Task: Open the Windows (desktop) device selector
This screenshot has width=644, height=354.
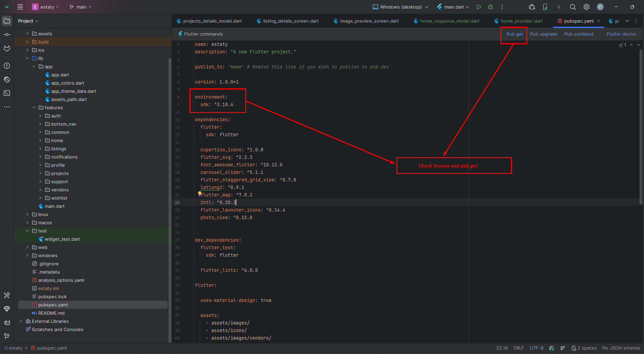Action: 400,7
